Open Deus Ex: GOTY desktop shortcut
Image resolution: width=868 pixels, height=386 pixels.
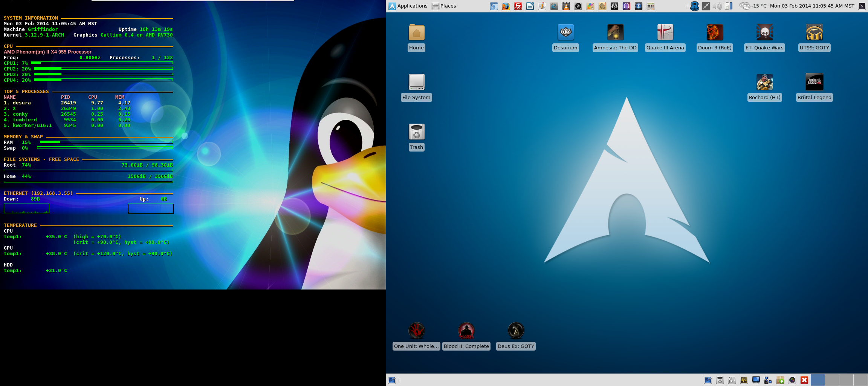516,336
